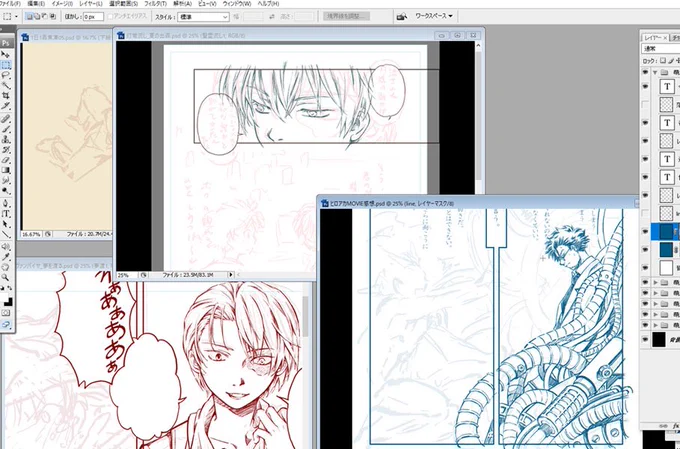Open Adobe Bridge from the options bar
Screen dimensions: 680x449
click(x=402, y=16)
